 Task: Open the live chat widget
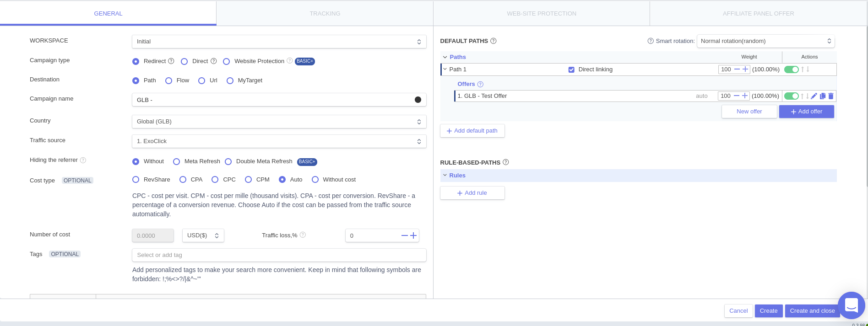pyautogui.click(x=851, y=305)
